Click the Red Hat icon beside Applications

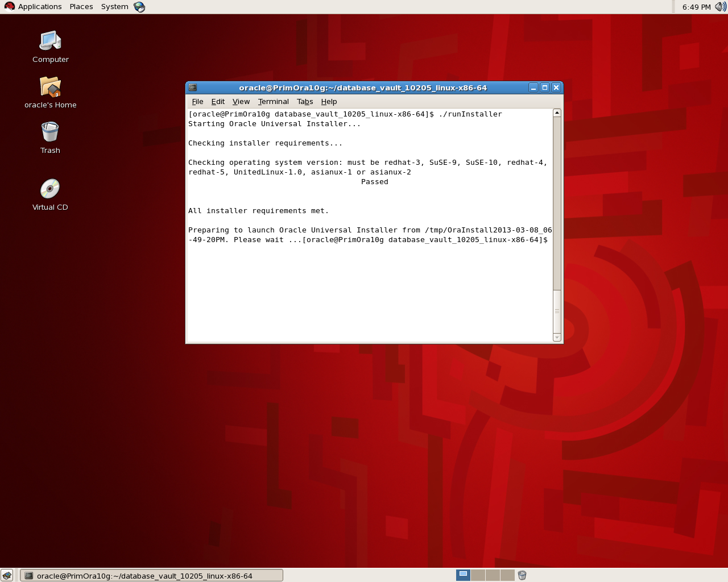(8, 6)
